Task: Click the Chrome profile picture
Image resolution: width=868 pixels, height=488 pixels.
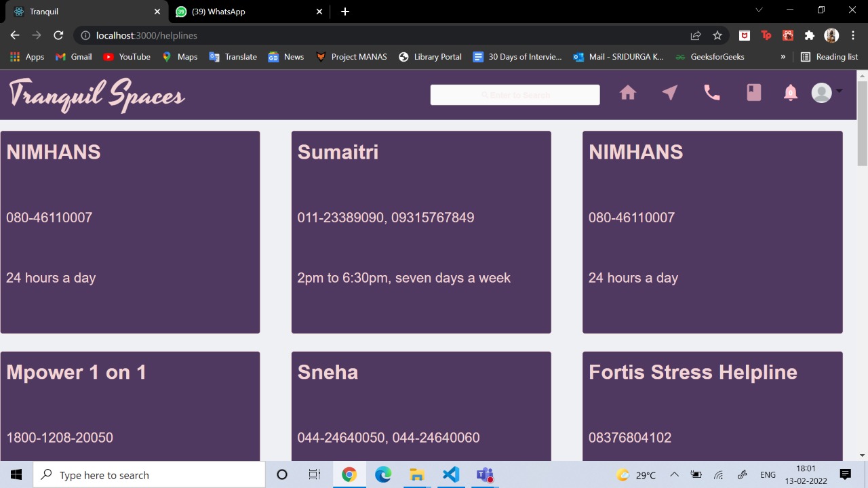Action: [x=831, y=35]
